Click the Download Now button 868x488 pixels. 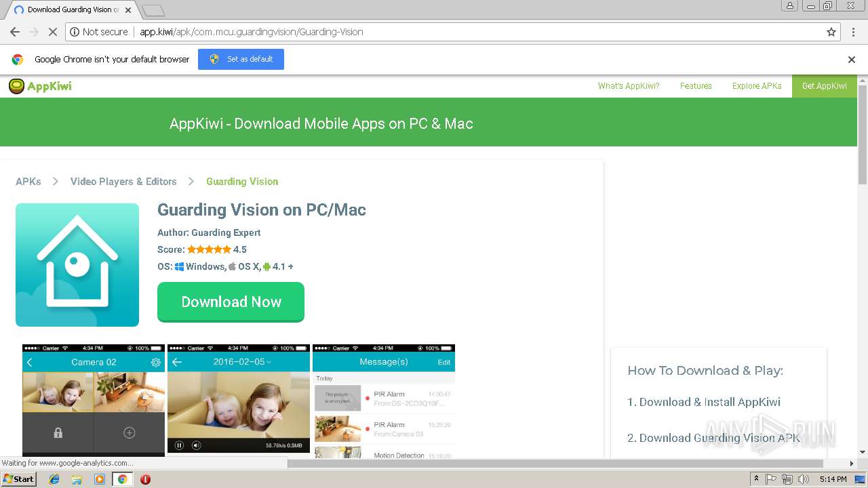231,302
